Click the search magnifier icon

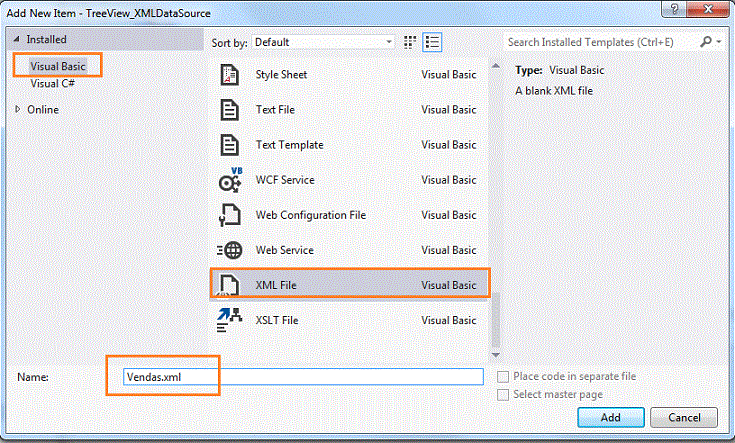point(706,42)
